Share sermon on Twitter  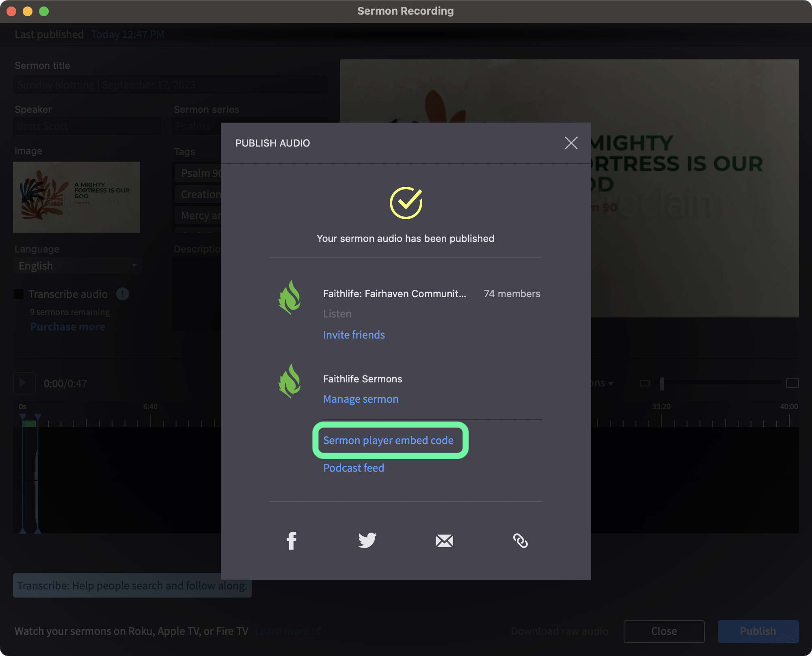click(x=367, y=540)
